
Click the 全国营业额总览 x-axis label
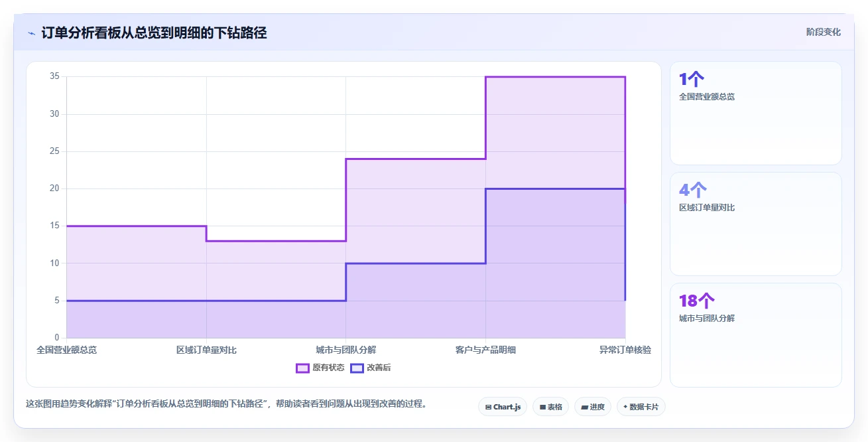tap(66, 350)
